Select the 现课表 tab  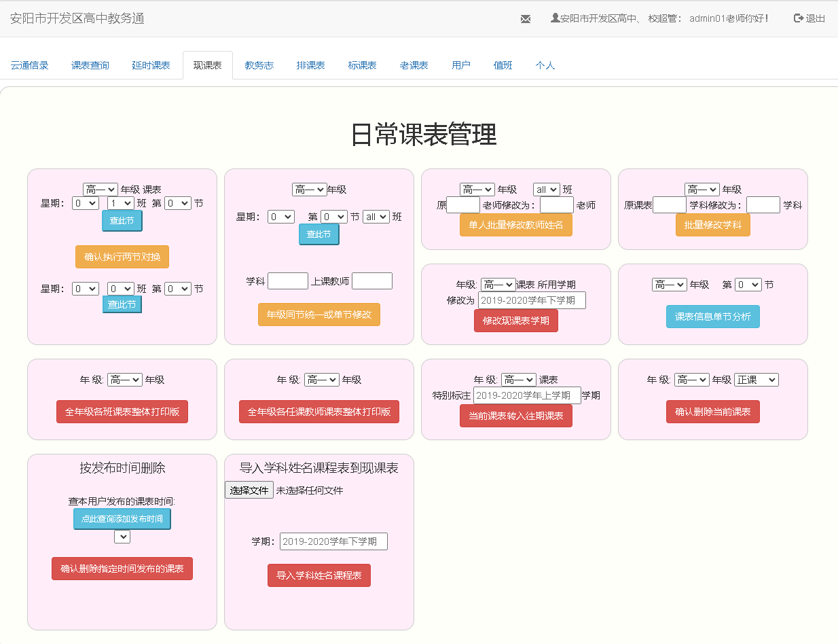pos(208,65)
